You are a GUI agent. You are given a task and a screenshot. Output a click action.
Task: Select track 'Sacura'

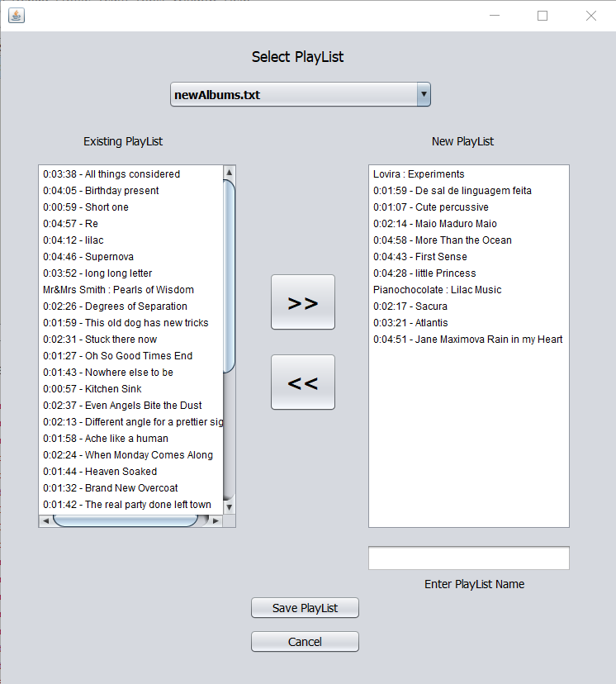[469, 306]
